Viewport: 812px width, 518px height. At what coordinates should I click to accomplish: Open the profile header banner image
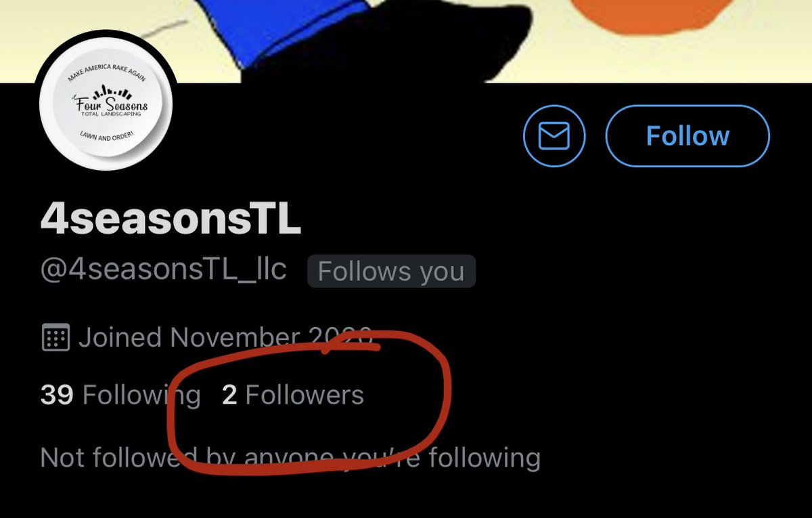(406, 41)
